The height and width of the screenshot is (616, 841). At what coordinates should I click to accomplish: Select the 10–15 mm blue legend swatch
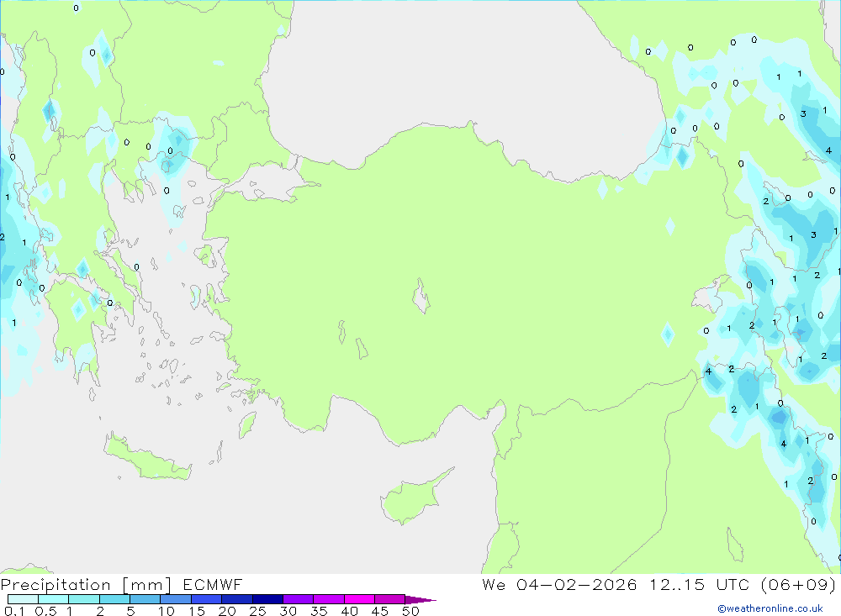176,599
